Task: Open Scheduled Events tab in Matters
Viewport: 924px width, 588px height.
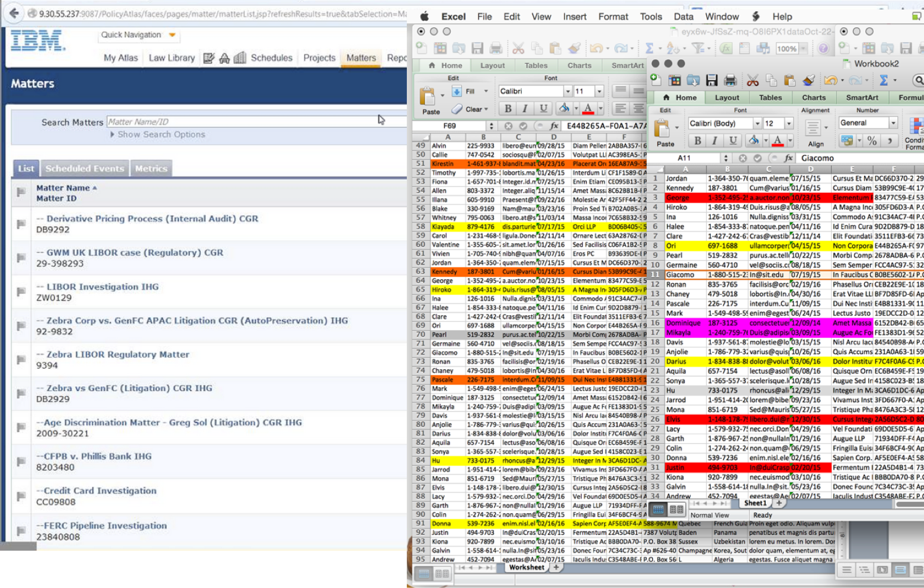Action: 85,168
